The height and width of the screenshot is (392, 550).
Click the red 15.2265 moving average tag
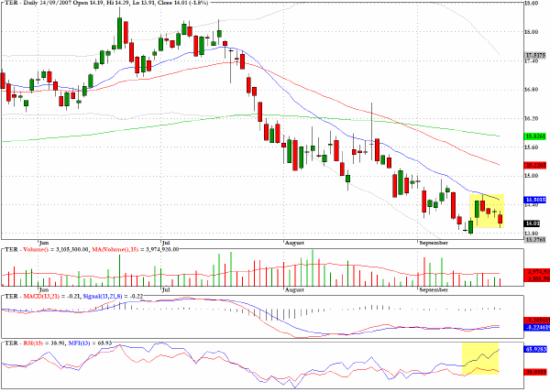pos(535,165)
